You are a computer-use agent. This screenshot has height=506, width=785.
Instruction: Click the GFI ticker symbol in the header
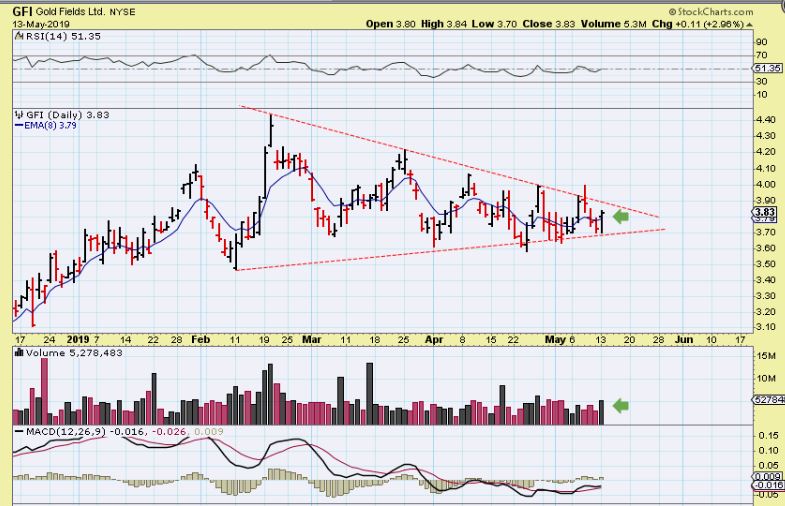coord(23,12)
